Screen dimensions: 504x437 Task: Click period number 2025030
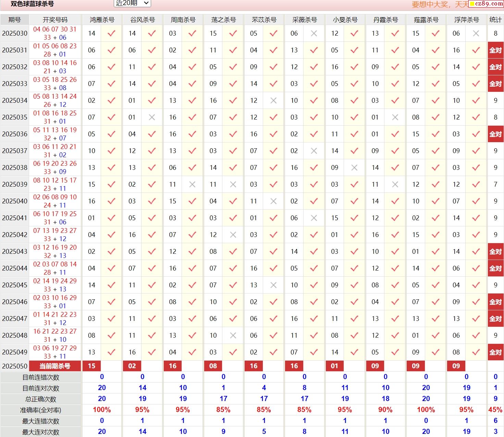pyautogui.click(x=15, y=34)
